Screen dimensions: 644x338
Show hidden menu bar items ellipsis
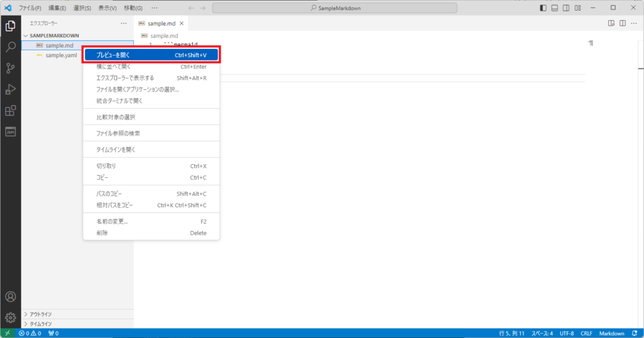tap(155, 8)
